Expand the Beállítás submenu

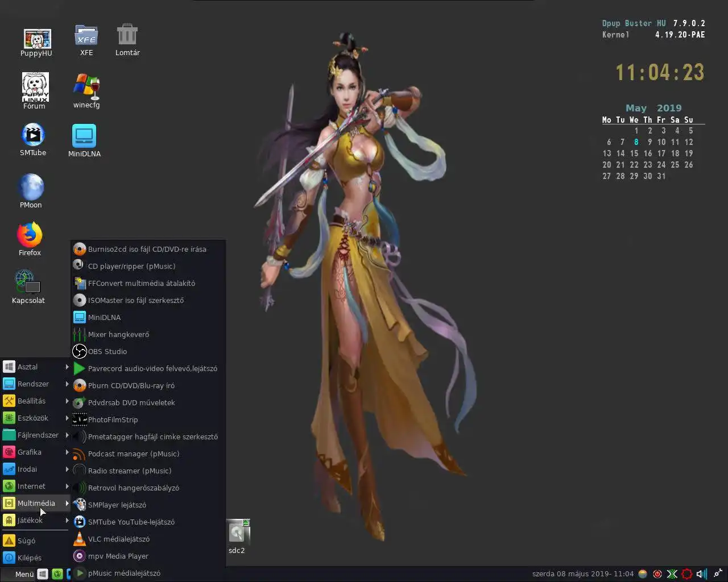[36, 401]
